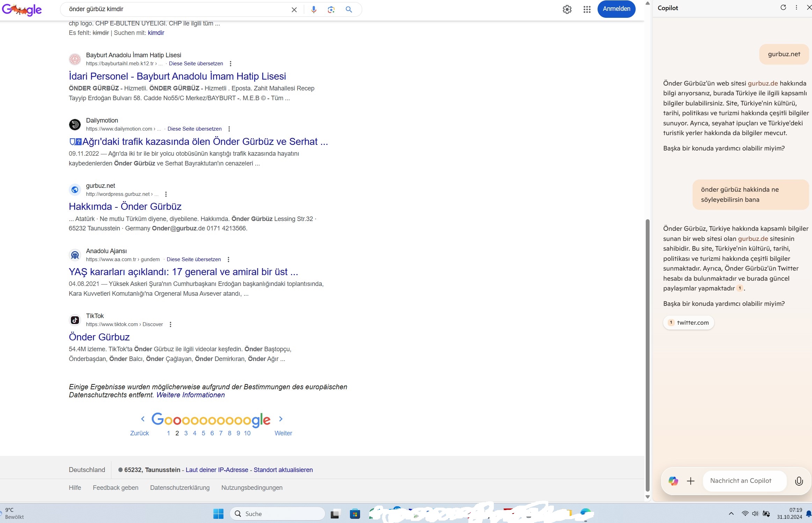
Task: Go to results page 5
Action: (203, 433)
